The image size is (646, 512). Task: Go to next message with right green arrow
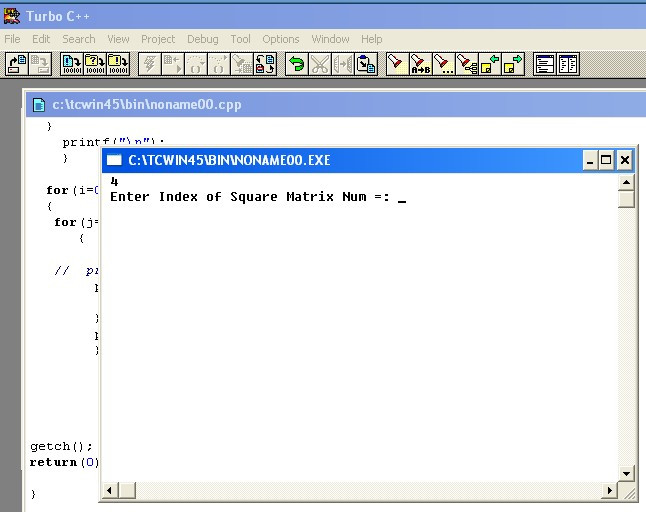click(512, 64)
